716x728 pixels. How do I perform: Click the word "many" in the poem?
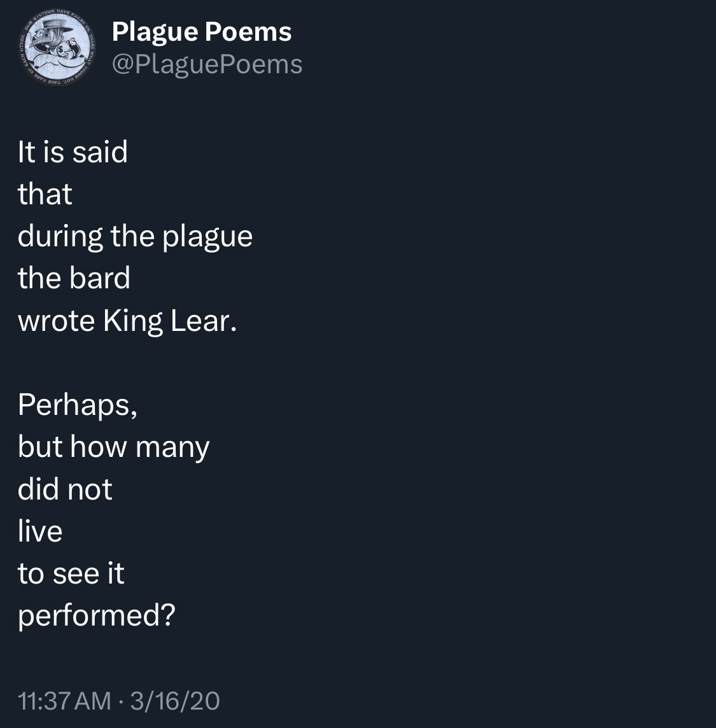tap(172, 447)
